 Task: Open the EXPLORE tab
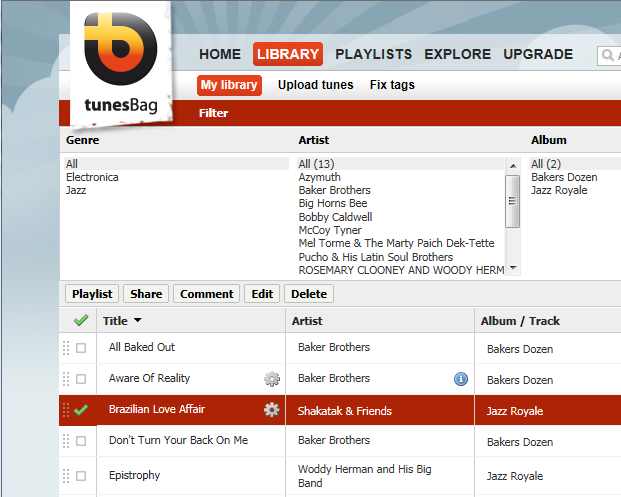tap(457, 54)
